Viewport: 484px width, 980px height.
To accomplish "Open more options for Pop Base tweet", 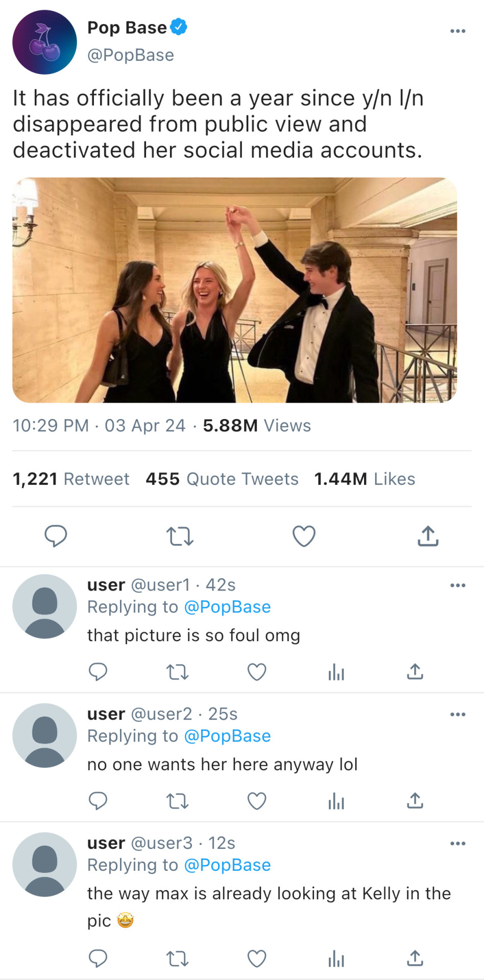I will pyautogui.click(x=457, y=31).
